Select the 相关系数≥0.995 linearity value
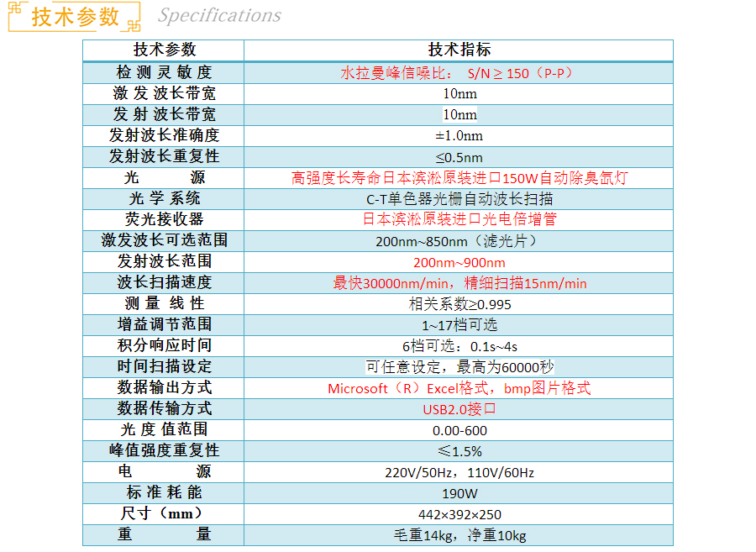Screen dimensions: 756x552 point(459,304)
